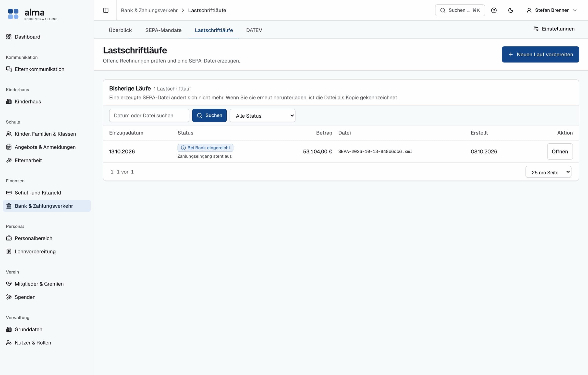The width and height of the screenshot is (588, 375).
Task: Select Bank & Zahlungsverkehr in sidebar
Action: (47, 206)
